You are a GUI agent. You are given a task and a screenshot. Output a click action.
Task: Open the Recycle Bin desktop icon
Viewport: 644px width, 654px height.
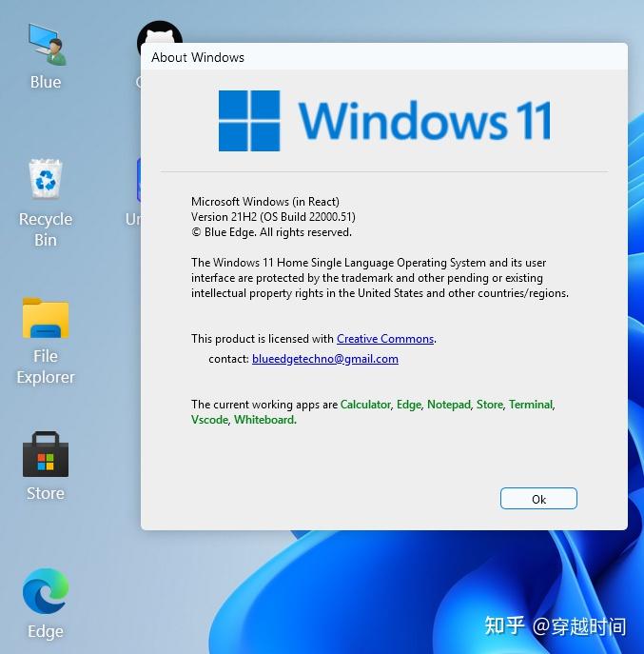point(46,203)
